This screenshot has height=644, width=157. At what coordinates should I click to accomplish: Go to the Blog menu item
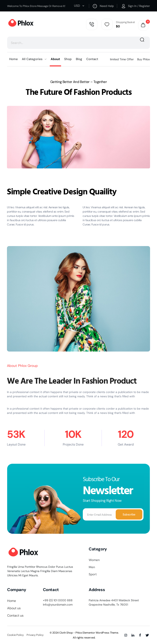click(x=79, y=59)
